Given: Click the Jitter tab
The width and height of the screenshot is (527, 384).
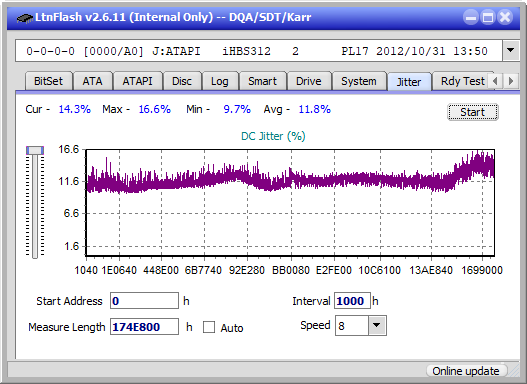Looking at the screenshot, I should [x=409, y=82].
